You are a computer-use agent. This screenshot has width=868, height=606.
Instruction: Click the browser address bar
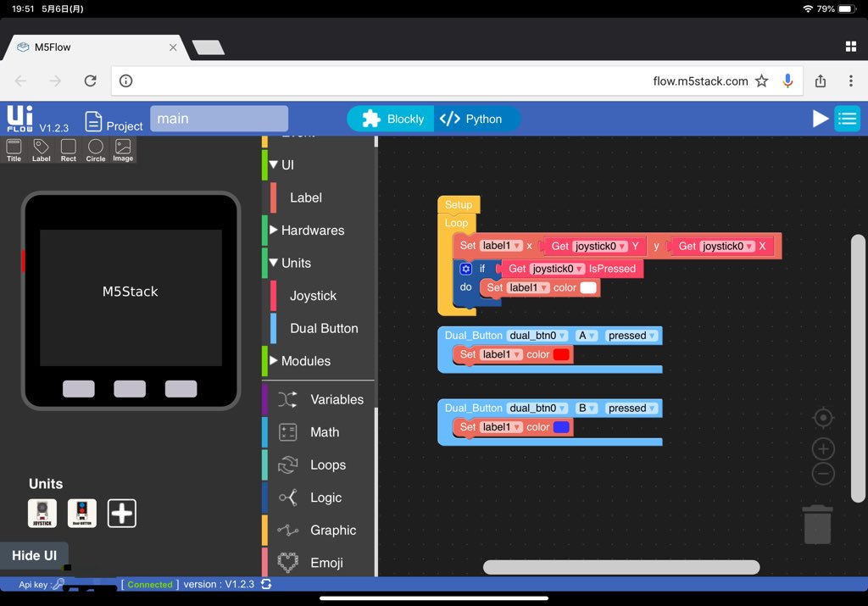click(457, 81)
